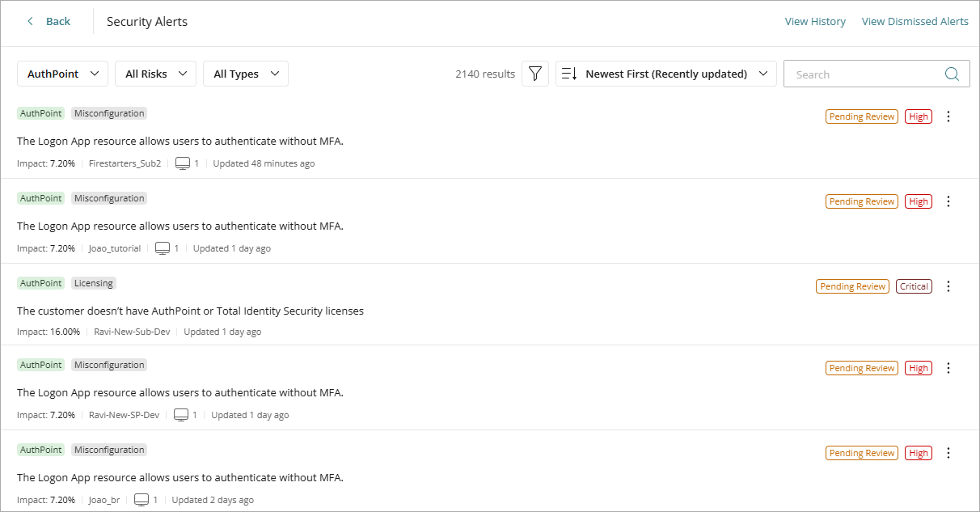The height and width of the screenshot is (512, 980).
Task: Click the sort order icon
Action: 569,74
